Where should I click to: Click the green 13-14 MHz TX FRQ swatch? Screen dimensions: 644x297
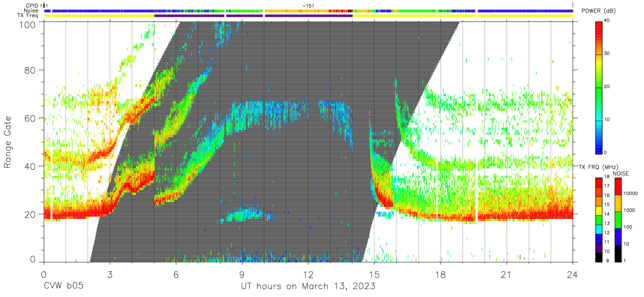599,219
